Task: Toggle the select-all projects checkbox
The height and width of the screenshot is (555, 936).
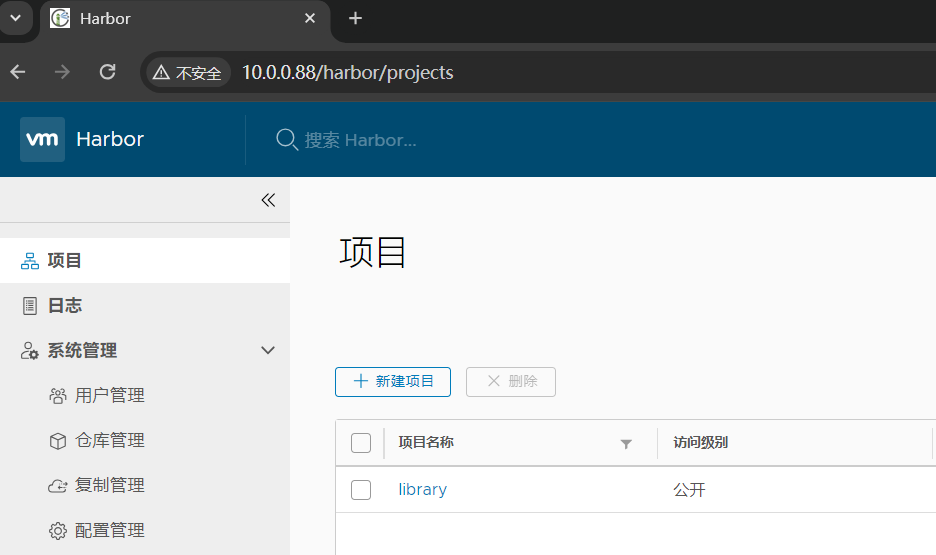Action: point(361,443)
